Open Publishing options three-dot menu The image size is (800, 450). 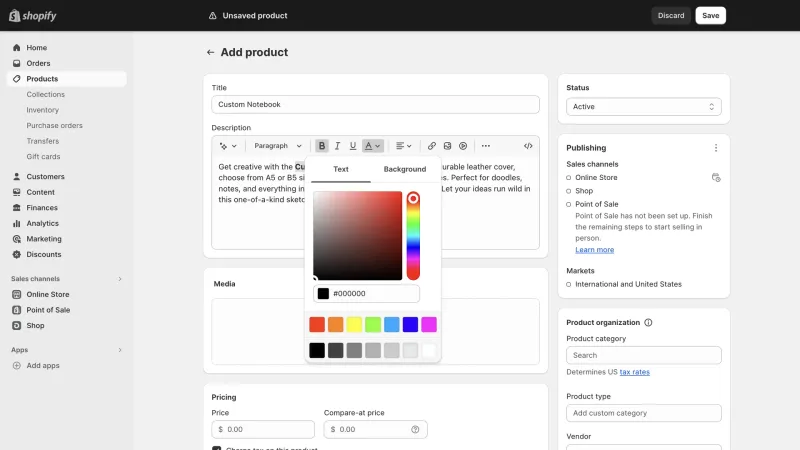(x=716, y=148)
